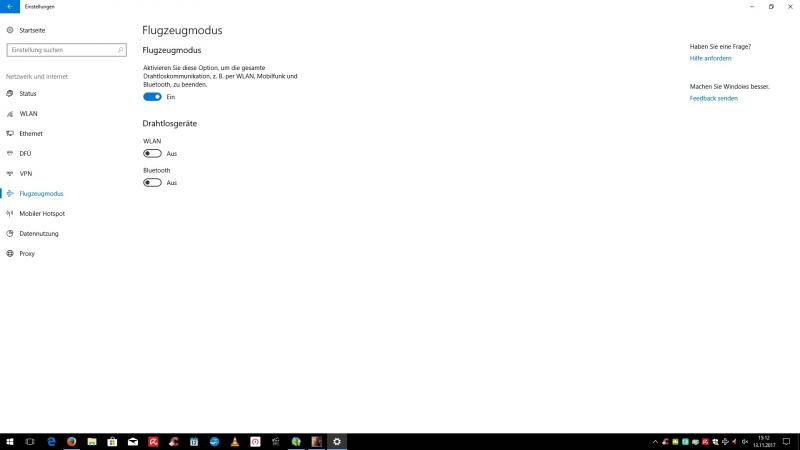The image size is (800, 450).
Task: Show the Datennutzung page
Action: [39, 233]
